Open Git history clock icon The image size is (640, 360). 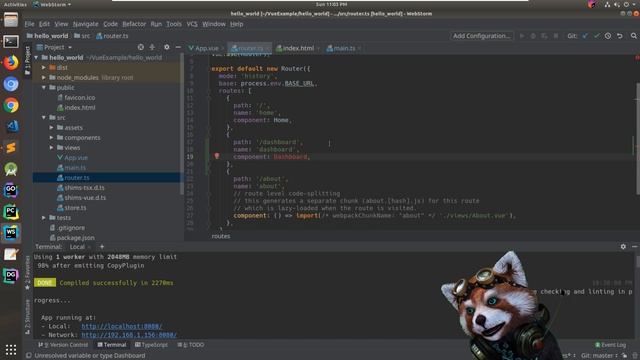point(608,36)
